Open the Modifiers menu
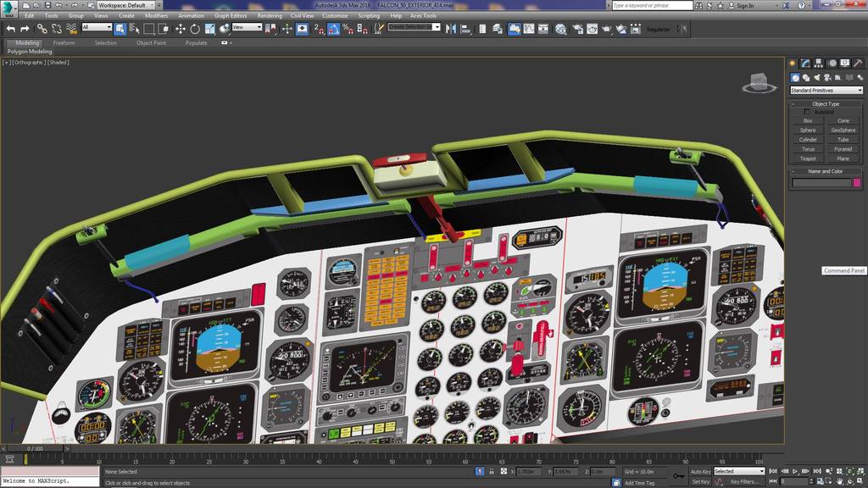868x488 pixels. [156, 15]
